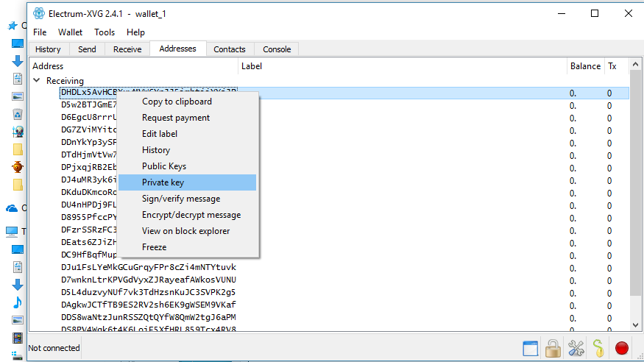
Task: Click scrollbar down arrow in address list
Action: tap(635, 325)
